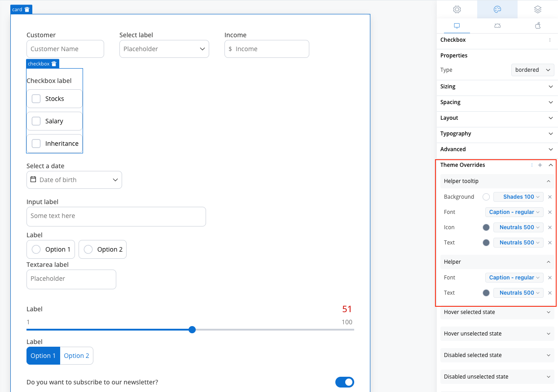Open Helper tooltip Font Caption dropdown

coord(514,212)
